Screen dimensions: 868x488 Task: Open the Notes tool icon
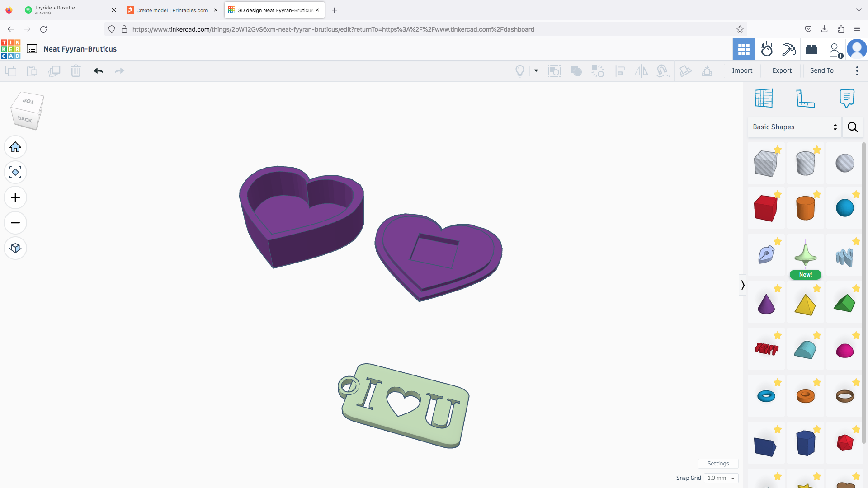point(847,98)
